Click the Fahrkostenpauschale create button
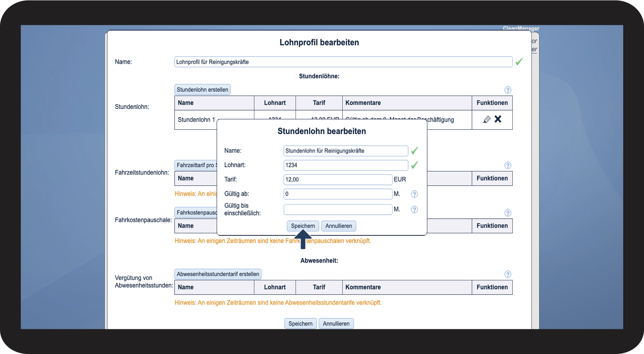 [196, 213]
